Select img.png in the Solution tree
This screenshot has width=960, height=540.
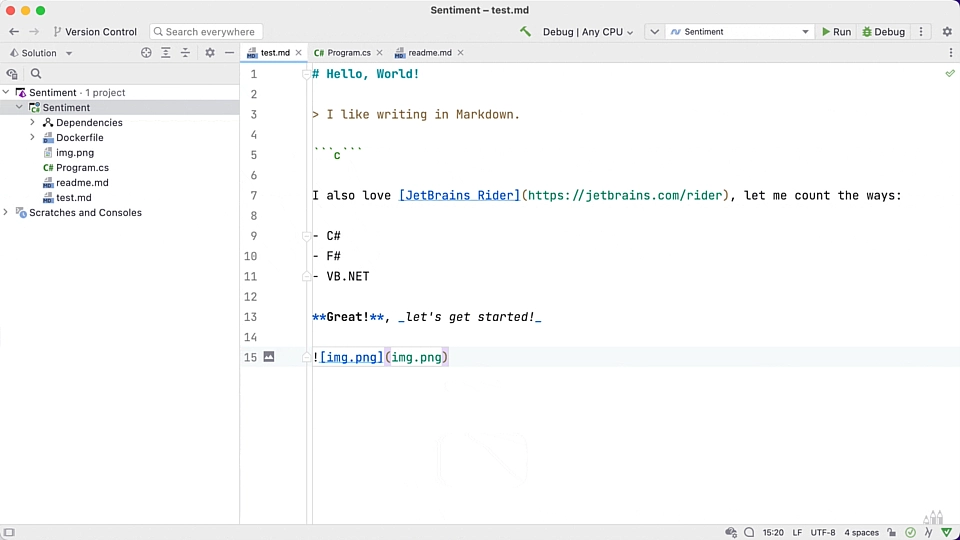75,152
